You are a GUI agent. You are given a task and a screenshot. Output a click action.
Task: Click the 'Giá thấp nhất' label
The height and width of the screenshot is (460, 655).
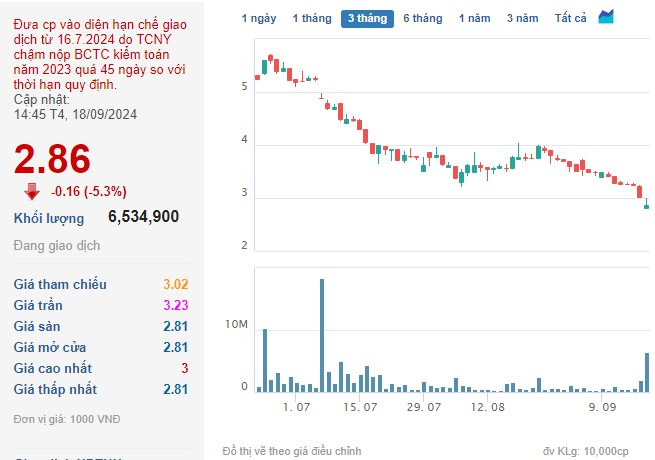pyautogui.click(x=55, y=389)
